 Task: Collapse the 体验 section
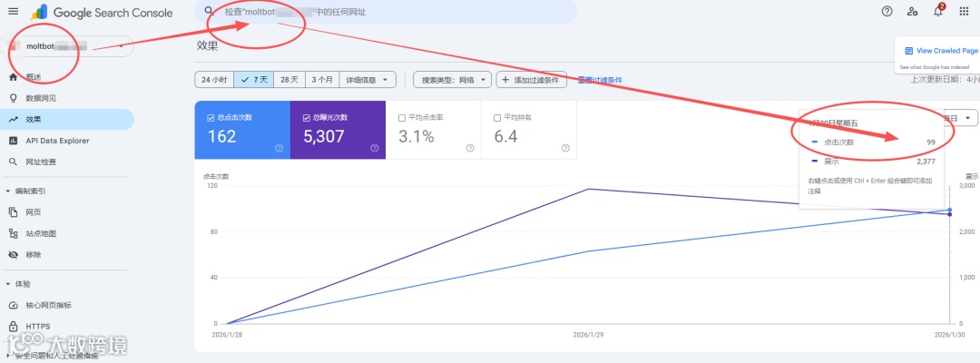click(7, 284)
